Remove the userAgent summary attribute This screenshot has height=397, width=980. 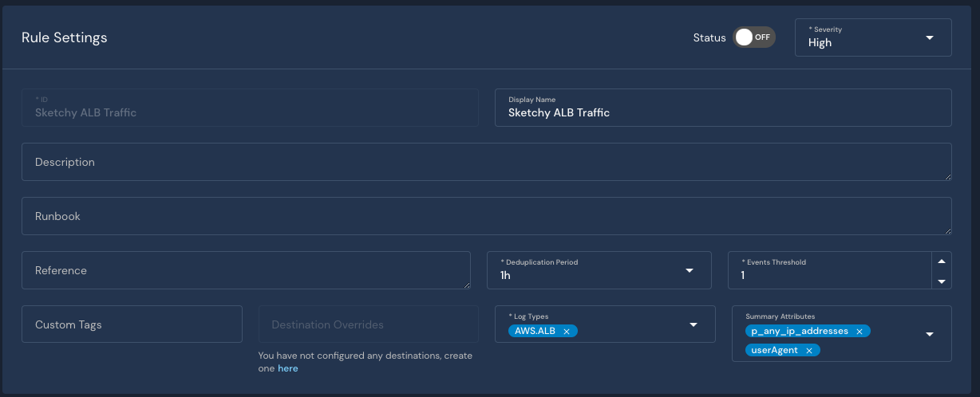pyautogui.click(x=808, y=350)
